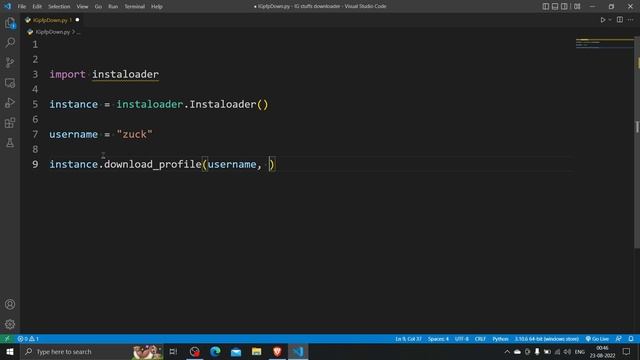Open the errors and warnings count in status bar
640x360 pixels.
pos(28,339)
